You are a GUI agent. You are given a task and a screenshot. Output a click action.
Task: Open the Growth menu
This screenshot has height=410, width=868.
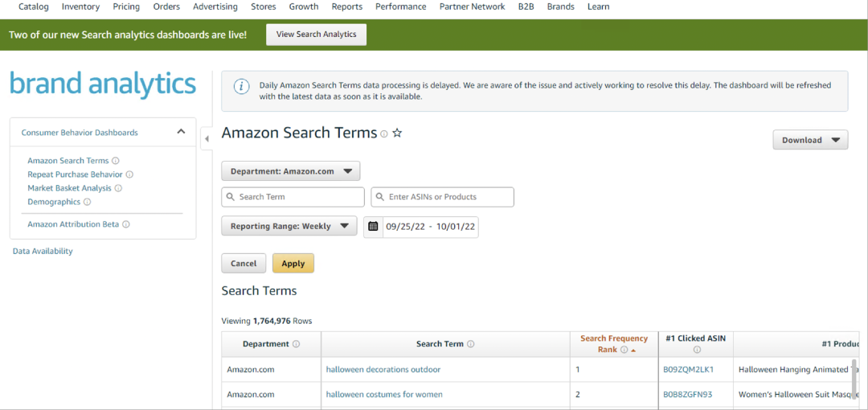(304, 6)
